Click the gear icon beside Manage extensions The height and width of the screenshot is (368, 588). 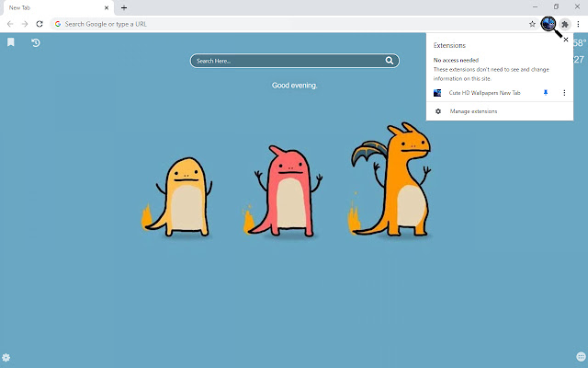coord(437,111)
